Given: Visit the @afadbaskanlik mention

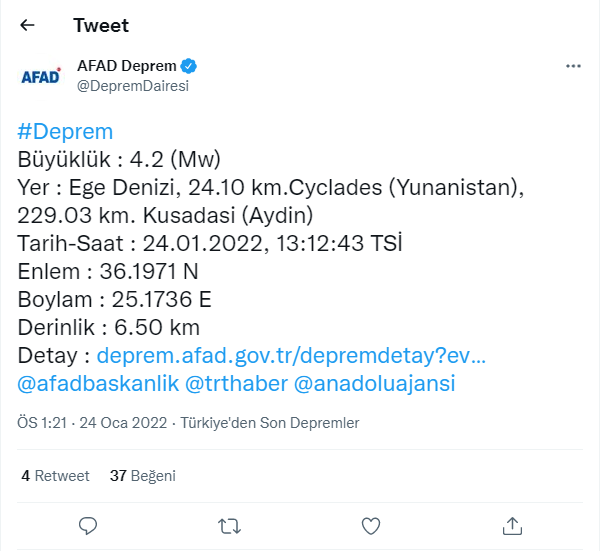Looking at the screenshot, I should [96, 384].
